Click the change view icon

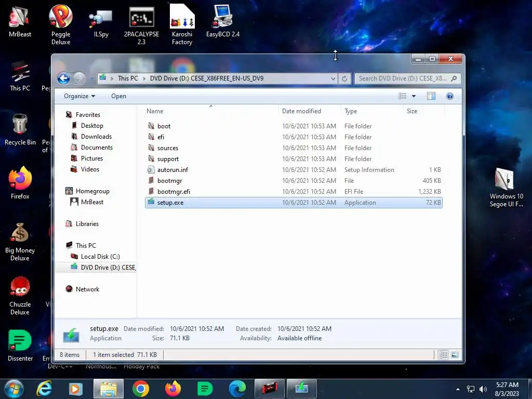(x=403, y=96)
